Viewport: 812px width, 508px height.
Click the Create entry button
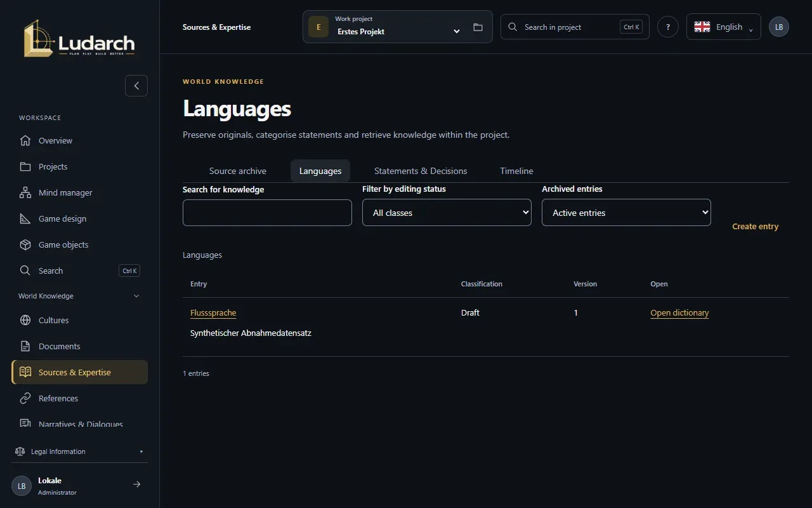[755, 226]
